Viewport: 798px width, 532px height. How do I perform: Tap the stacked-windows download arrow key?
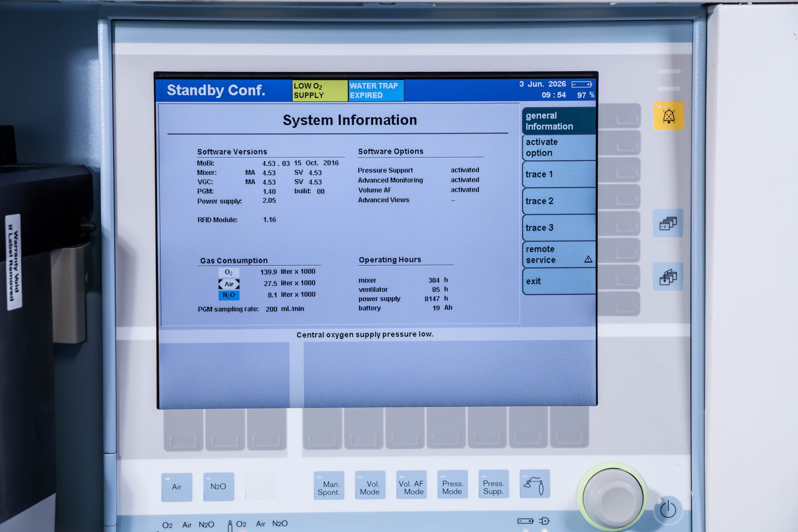tap(668, 277)
